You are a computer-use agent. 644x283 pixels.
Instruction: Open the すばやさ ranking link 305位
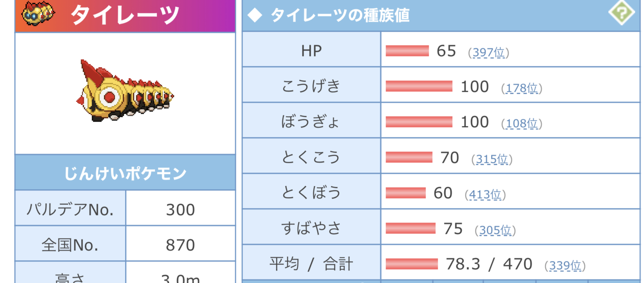coord(495,230)
